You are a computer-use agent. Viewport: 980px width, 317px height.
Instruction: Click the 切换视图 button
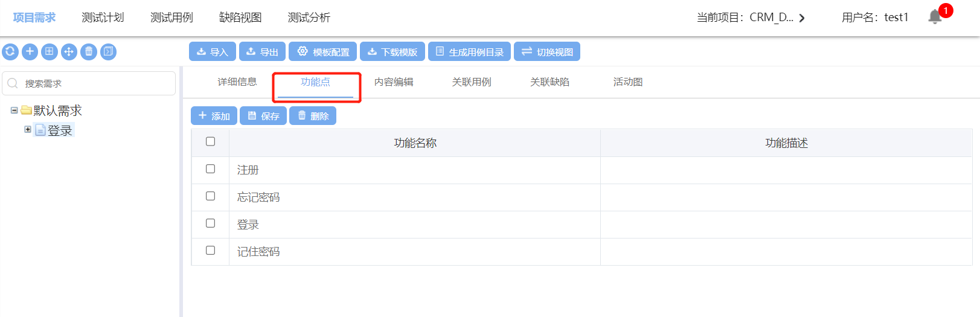coord(547,52)
